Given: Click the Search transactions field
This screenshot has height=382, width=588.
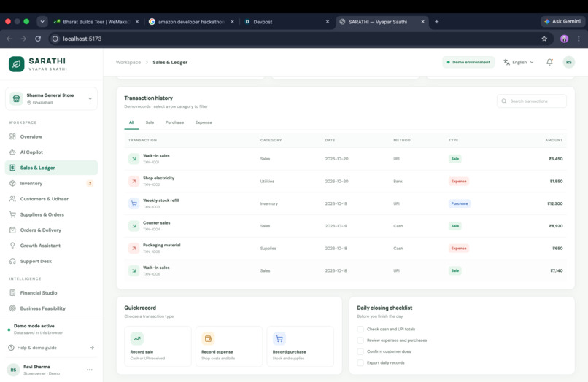Looking at the screenshot, I should (531, 101).
